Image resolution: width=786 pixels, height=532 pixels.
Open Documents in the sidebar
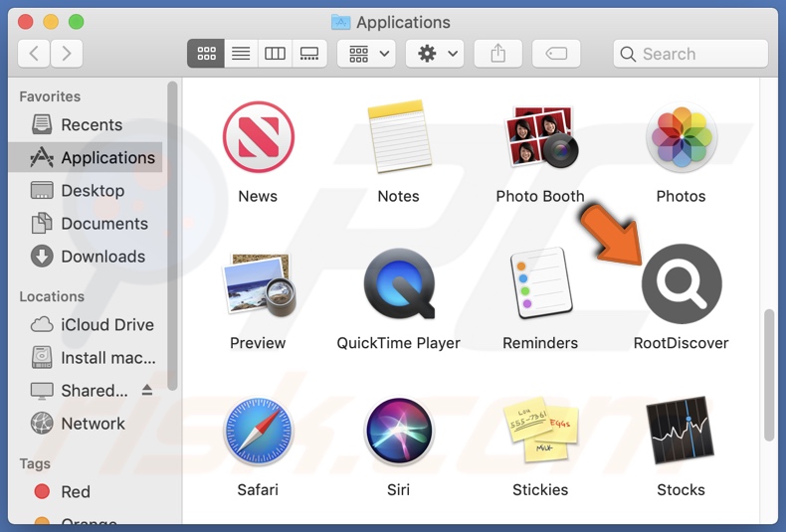coord(86,224)
